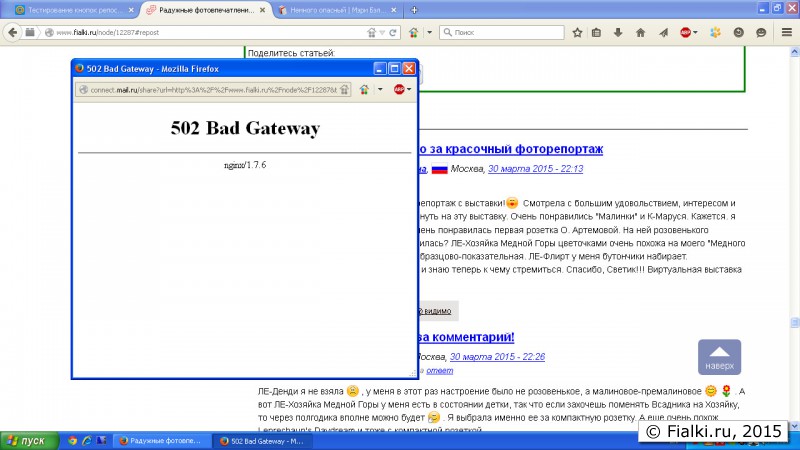
Task: Go to the home page via the house icon
Action: pyautogui.click(x=640, y=32)
